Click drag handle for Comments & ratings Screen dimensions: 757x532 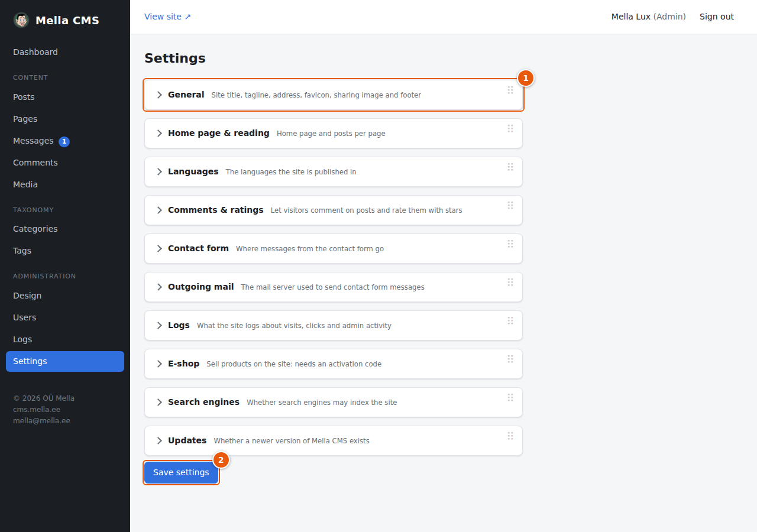(510, 205)
